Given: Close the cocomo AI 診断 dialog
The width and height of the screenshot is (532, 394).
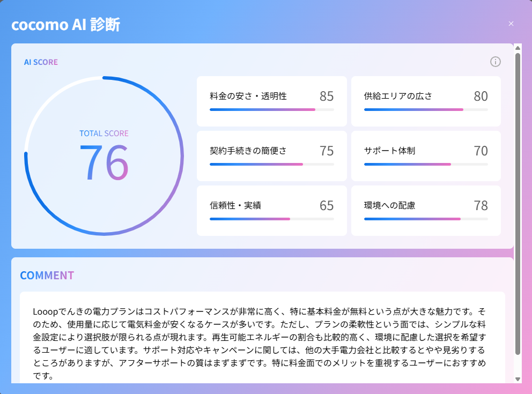Looking at the screenshot, I should pos(511,24).
